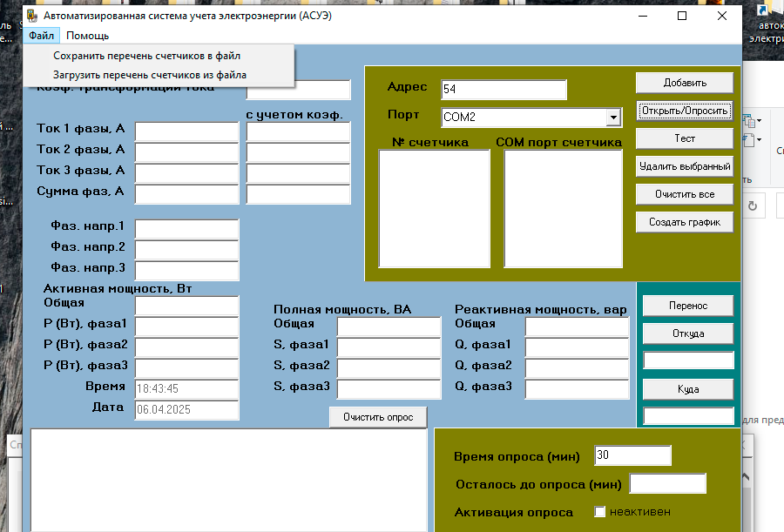Click the Сумма фаз, А field
784x532 pixels.
187,194
